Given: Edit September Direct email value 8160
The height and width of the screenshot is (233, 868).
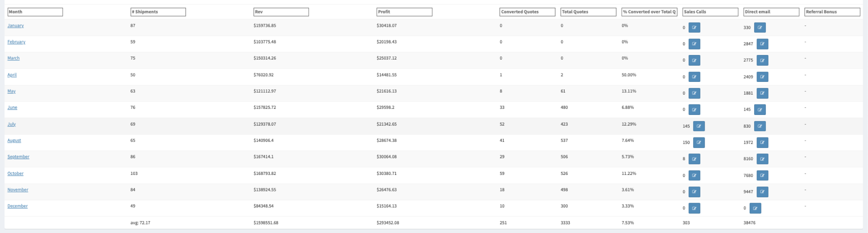Looking at the screenshot, I should pyautogui.click(x=762, y=159).
